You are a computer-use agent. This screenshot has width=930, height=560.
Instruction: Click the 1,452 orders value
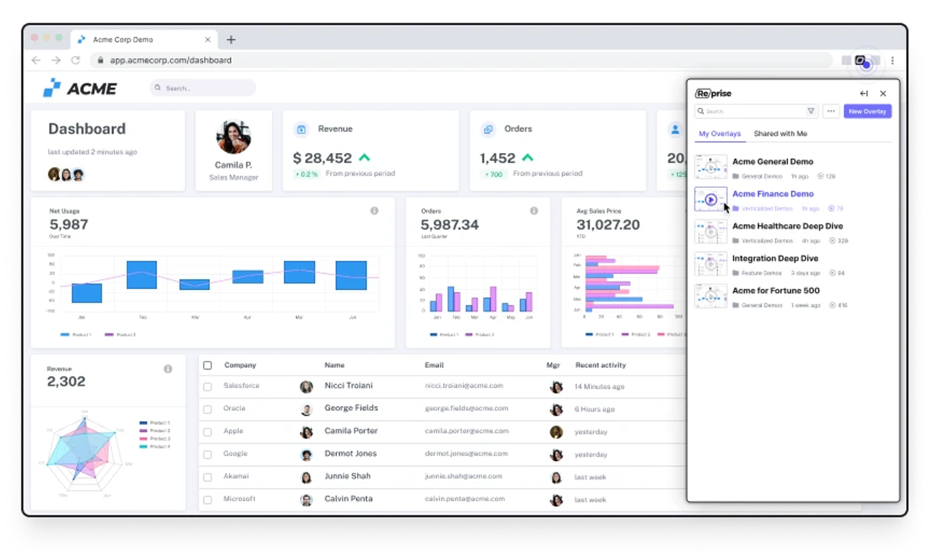click(x=497, y=158)
